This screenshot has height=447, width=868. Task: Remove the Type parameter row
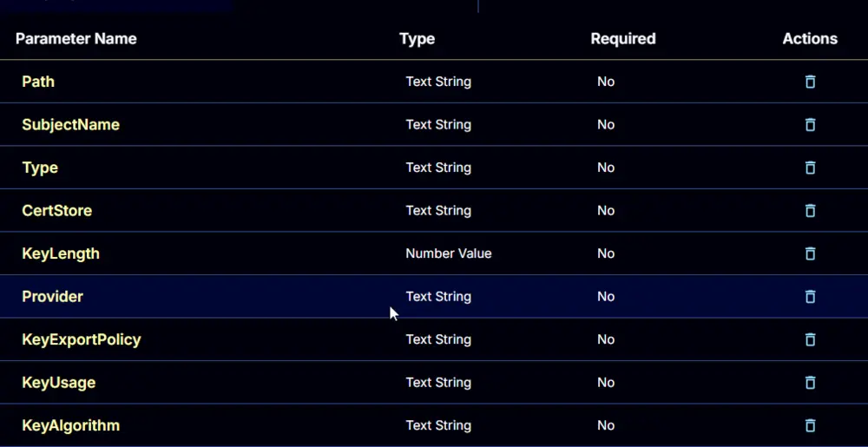(x=810, y=168)
